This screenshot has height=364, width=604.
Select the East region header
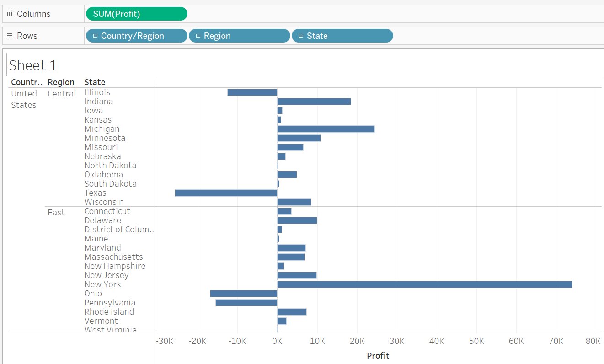(55, 212)
